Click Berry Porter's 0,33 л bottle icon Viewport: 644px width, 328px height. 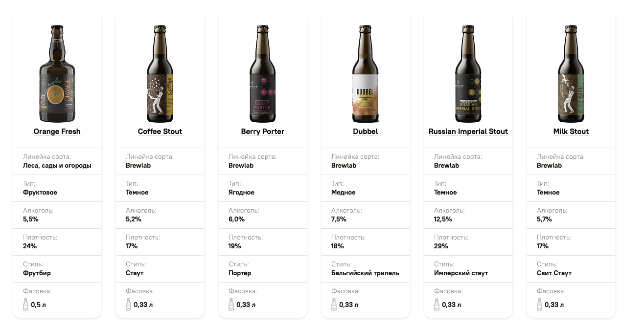click(231, 305)
